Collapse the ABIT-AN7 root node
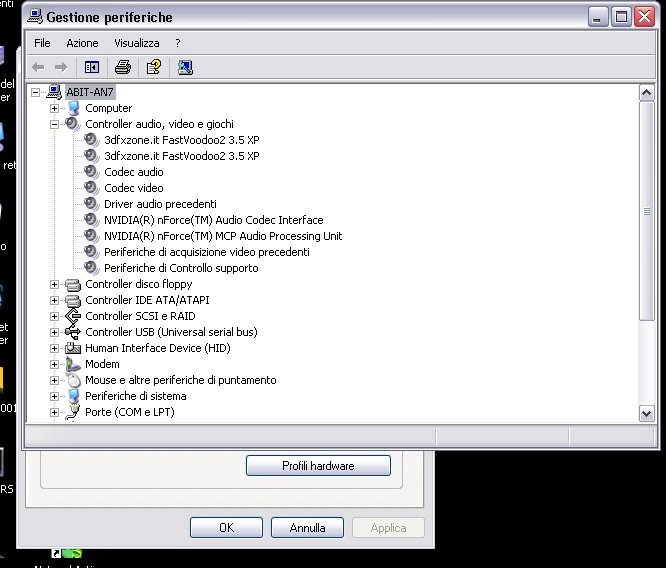The height and width of the screenshot is (568, 666). [x=35, y=92]
